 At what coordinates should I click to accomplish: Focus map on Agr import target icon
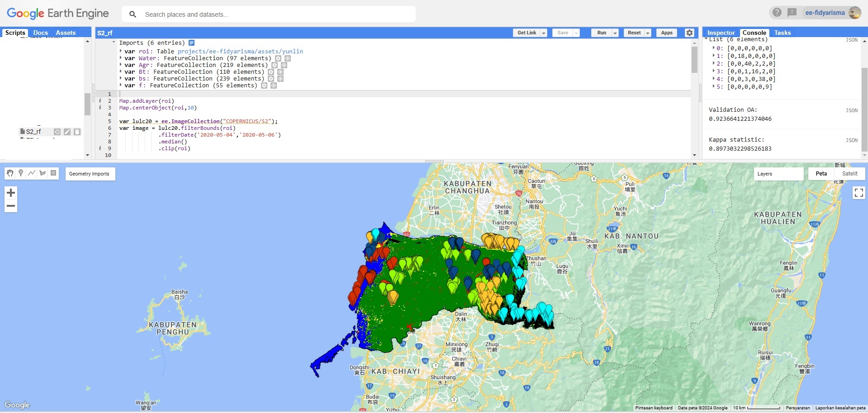[284, 65]
